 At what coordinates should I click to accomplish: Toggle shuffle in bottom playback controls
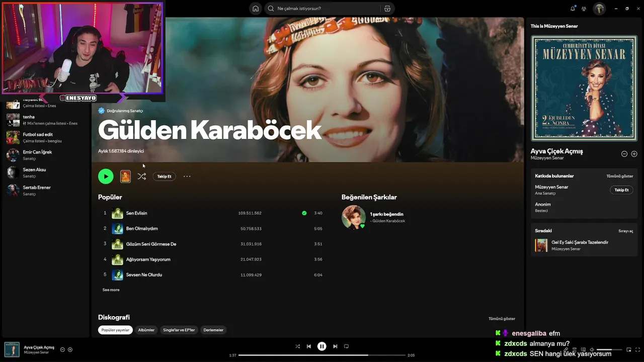click(297, 346)
